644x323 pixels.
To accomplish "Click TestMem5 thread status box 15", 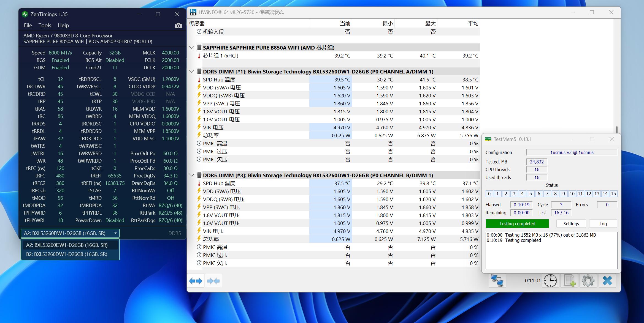I will tap(613, 194).
